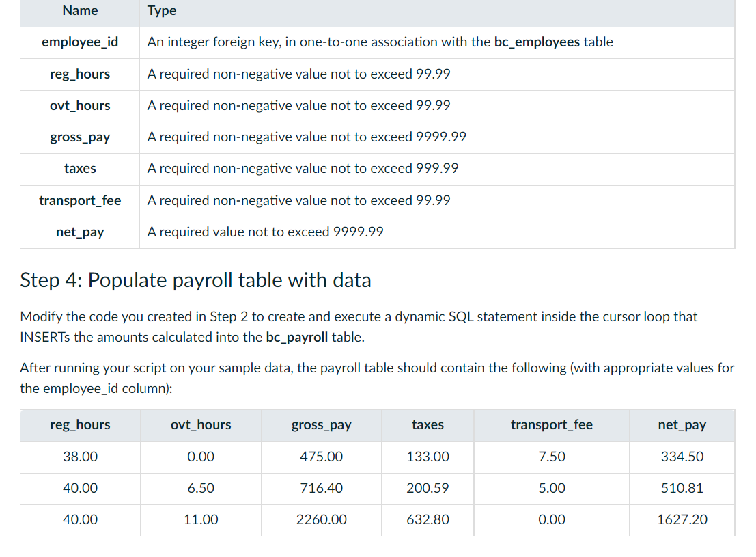Viewport: 756px width, 557px height.
Task: Click the taxes value 200.59
Action: pos(428,488)
